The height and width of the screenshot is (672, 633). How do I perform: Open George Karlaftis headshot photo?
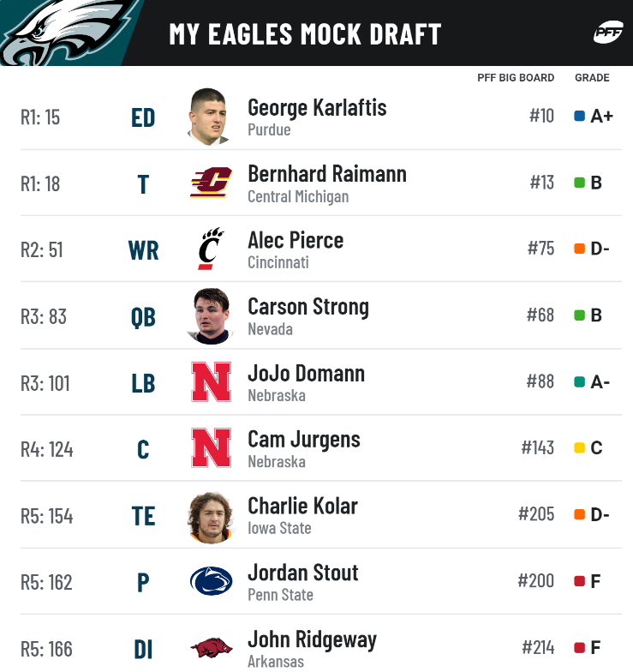pyautogui.click(x=210, y=116)
